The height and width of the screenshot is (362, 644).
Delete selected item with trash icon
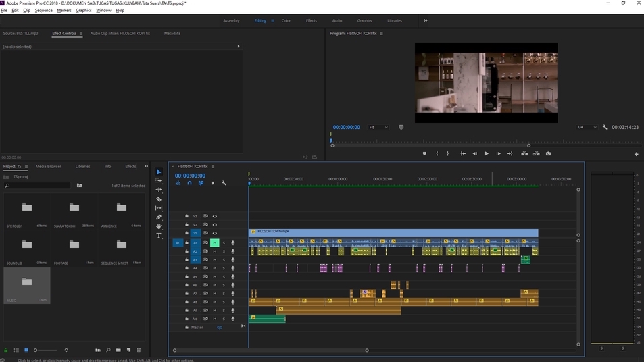coord(139,350)
